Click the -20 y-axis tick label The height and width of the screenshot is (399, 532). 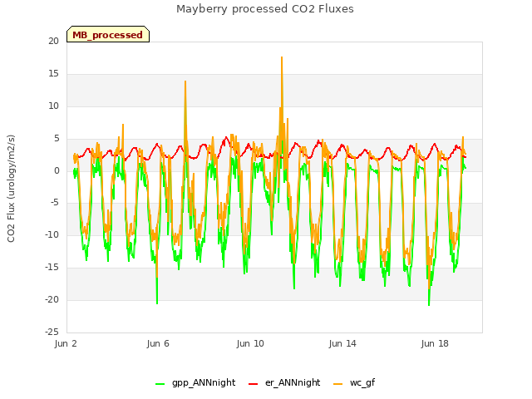(52, 299)
